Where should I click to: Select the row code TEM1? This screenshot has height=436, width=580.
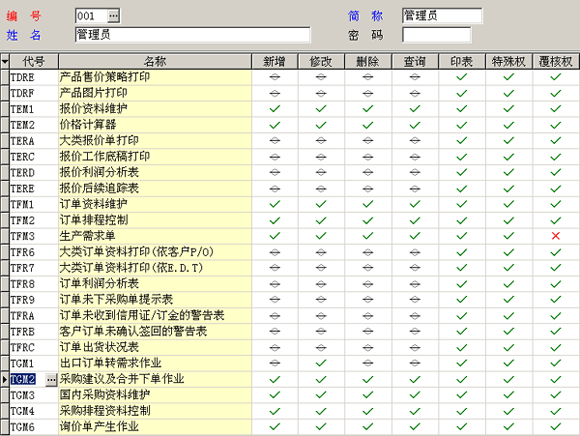pos(22,109)
